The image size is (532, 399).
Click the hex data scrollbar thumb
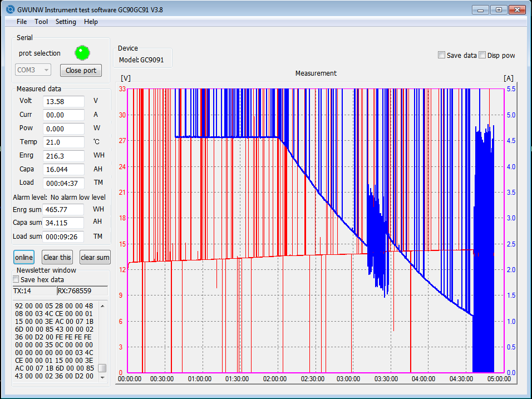click(102, 368)
